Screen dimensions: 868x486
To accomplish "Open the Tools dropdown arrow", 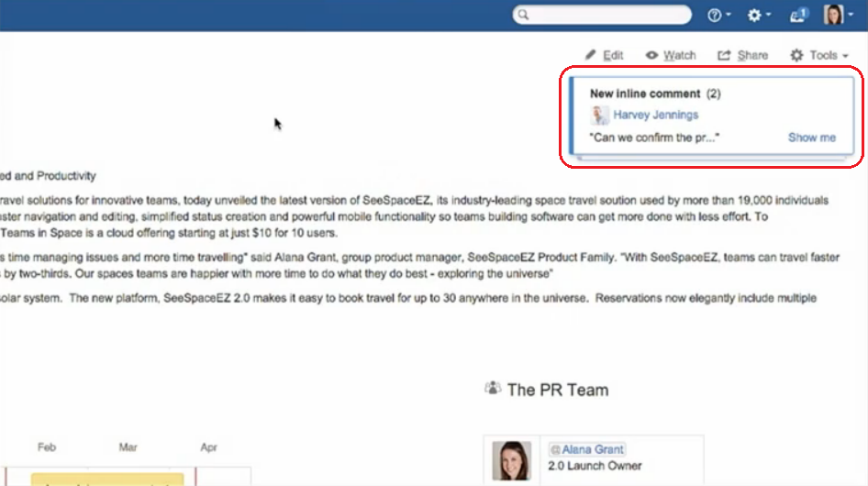I will click(x=845, y=56).
